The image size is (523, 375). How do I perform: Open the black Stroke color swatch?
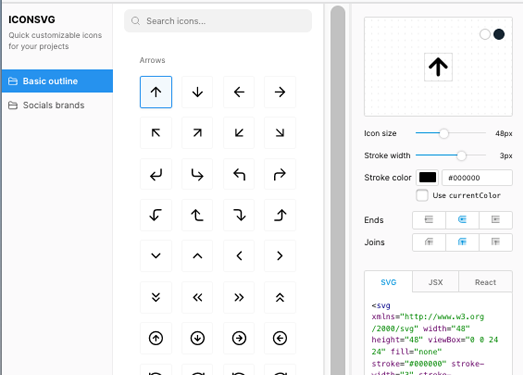pyautogui.click(x=427, y=177)
